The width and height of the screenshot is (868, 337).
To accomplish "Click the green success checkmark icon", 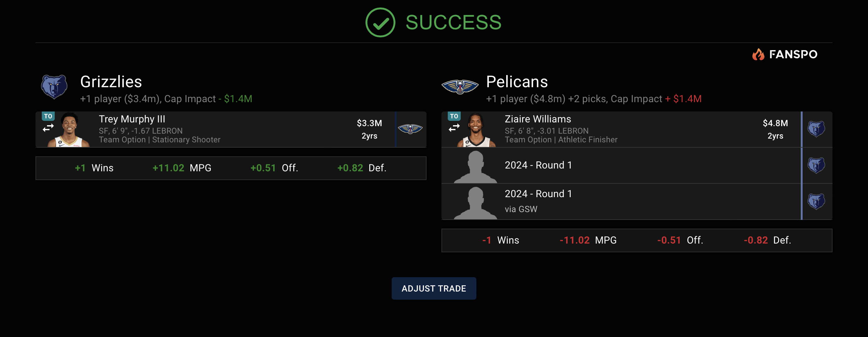I will coord(380,22).
